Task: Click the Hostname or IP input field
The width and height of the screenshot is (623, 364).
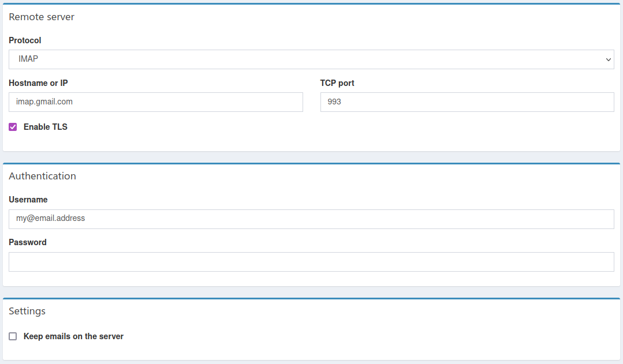Action: coord(156,102)
